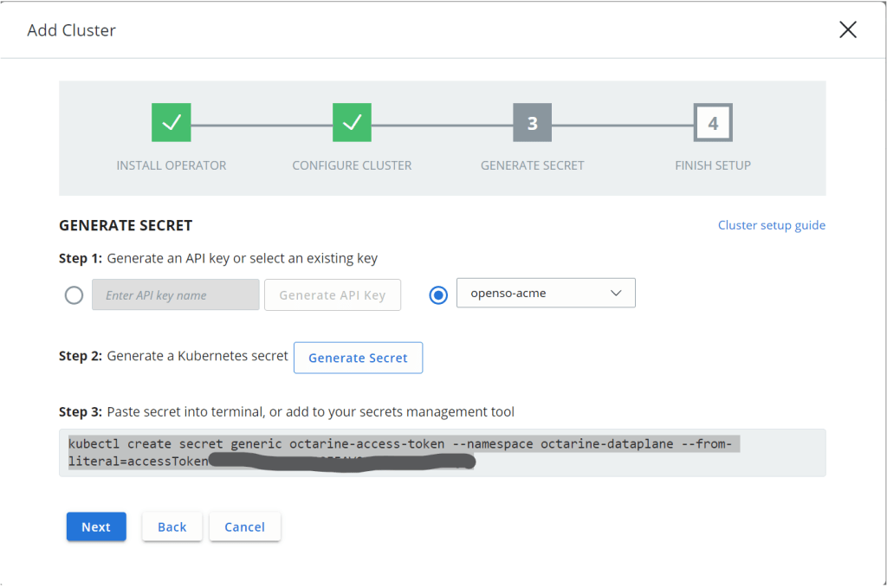Select step 4 Finish Setup indicator

[x=713, y=123]
